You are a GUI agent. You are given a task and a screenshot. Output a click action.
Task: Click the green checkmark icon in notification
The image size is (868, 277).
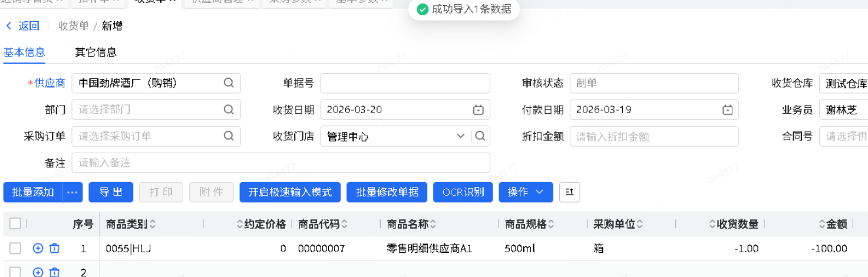click(422, 9)
